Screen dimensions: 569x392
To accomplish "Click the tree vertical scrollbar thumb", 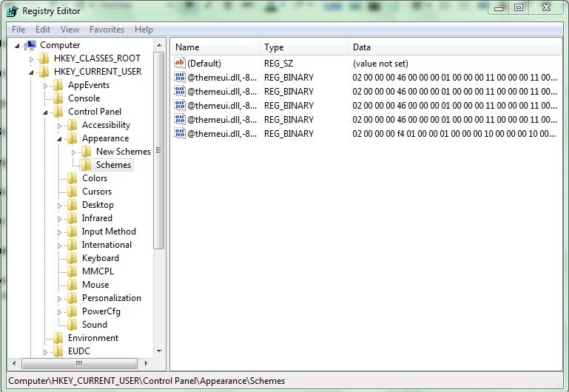I will (x=159, y=150).
